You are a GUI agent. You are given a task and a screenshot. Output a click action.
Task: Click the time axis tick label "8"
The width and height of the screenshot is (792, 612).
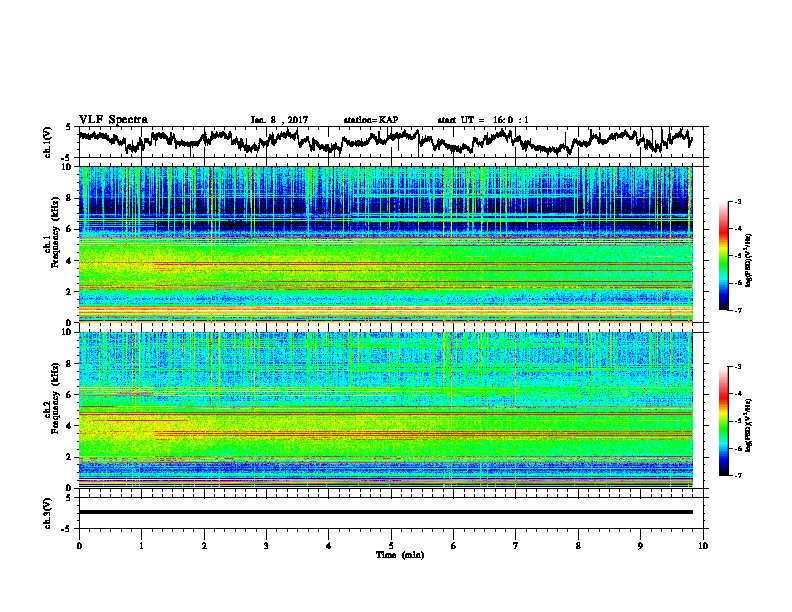coord(578,546)
